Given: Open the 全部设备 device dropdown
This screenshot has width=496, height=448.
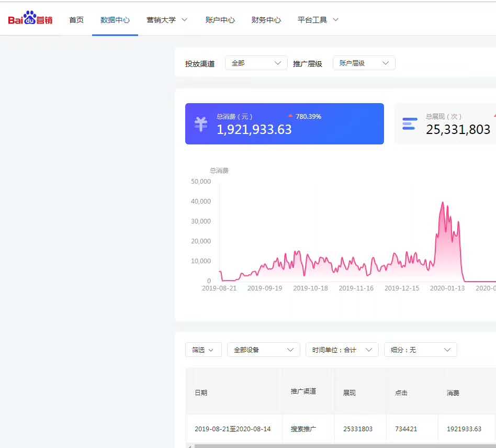Looking at the screenshot, I should click(x=264, y=350).
